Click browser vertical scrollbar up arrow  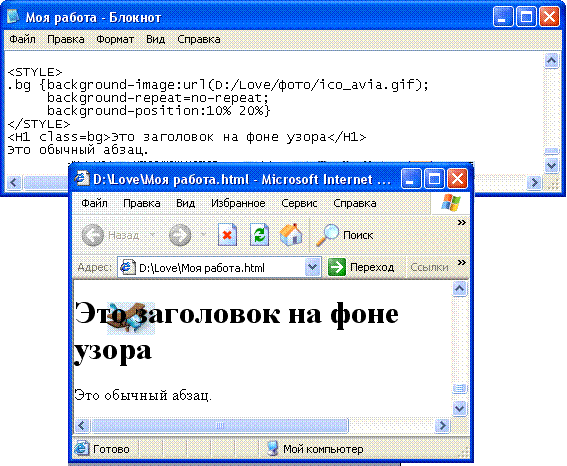coord(459,288)
